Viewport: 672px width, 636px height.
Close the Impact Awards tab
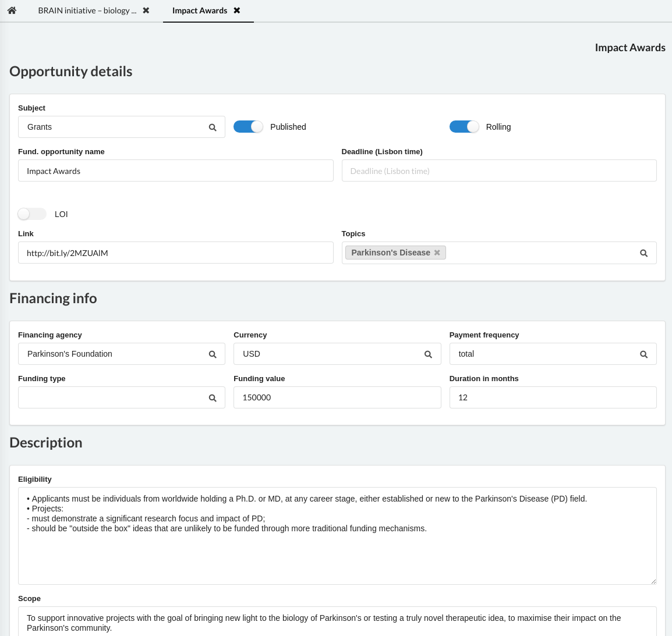click(x=236, y=10)
